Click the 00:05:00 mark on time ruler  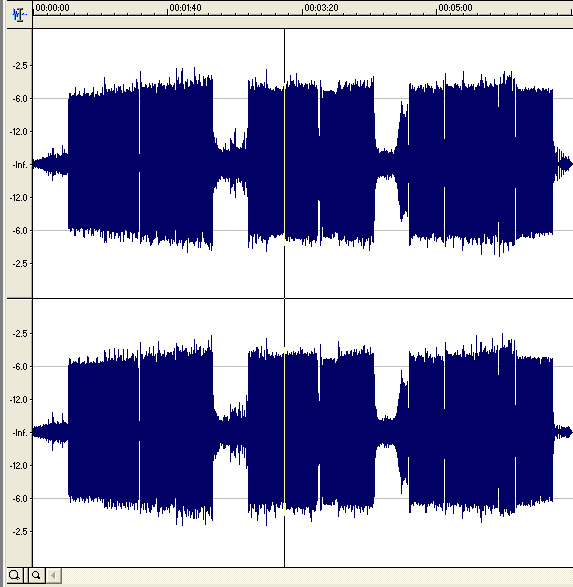pos(455,7)
